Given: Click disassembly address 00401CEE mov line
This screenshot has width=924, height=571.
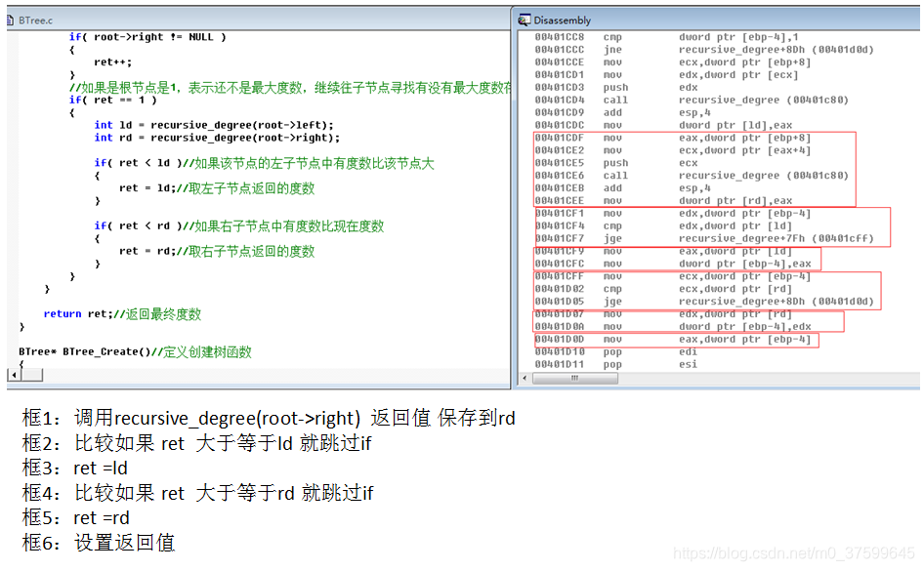Looking at the screenshot, I should (x=663, y=201).
